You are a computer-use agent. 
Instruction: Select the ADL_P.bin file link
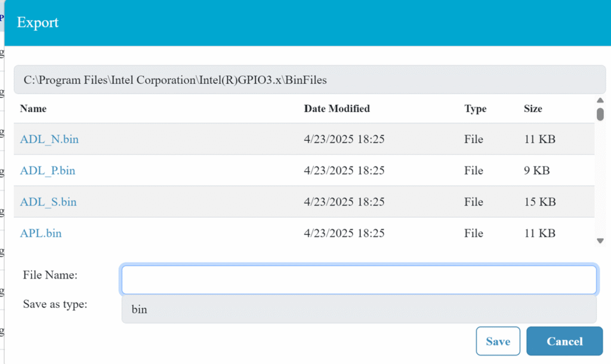pos(48,170)
